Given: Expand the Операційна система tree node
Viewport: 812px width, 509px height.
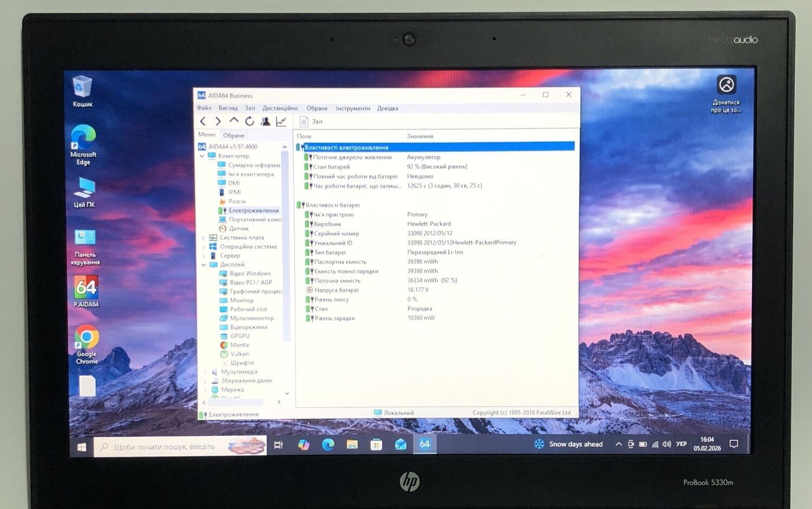Looking at the screenshot, I should pos(204,247).
